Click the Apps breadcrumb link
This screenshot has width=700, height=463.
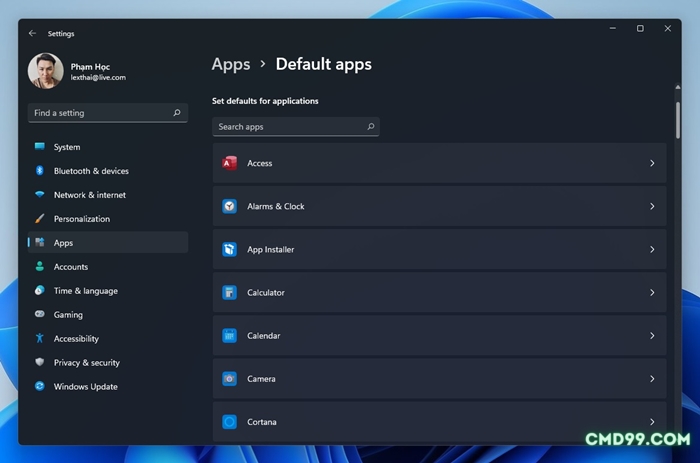coord(231,65)
